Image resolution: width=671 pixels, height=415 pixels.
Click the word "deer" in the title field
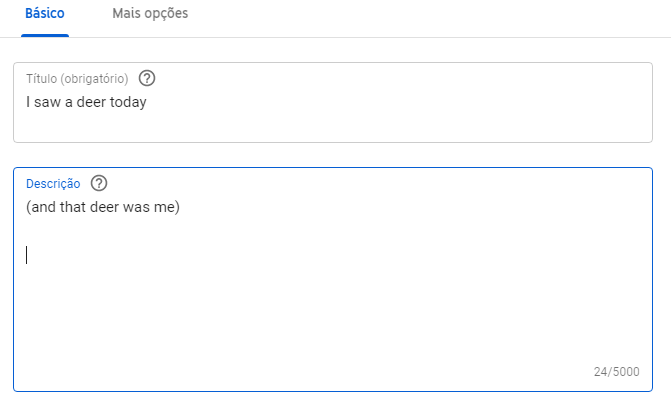pos(91,102)
